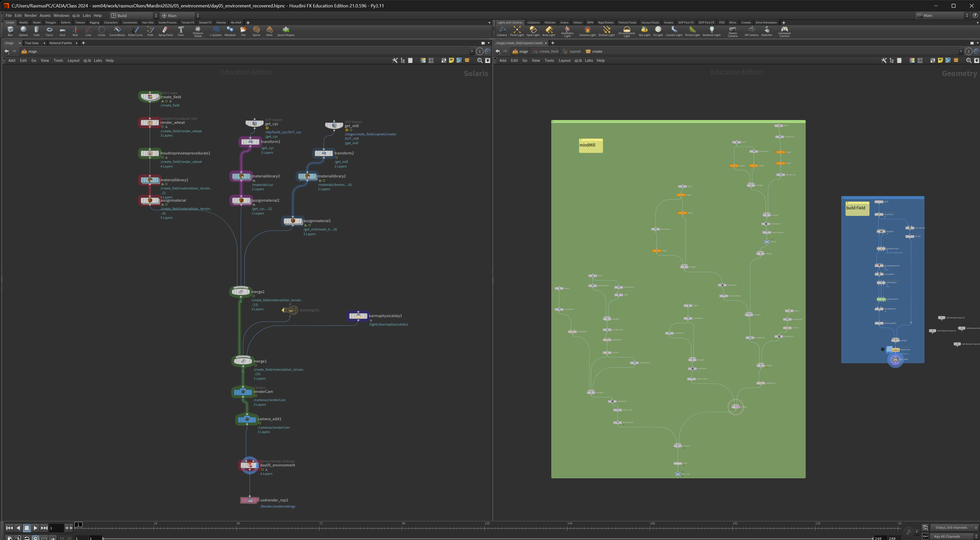Add a Sky Light from the shelf

[x=644, y=31]
